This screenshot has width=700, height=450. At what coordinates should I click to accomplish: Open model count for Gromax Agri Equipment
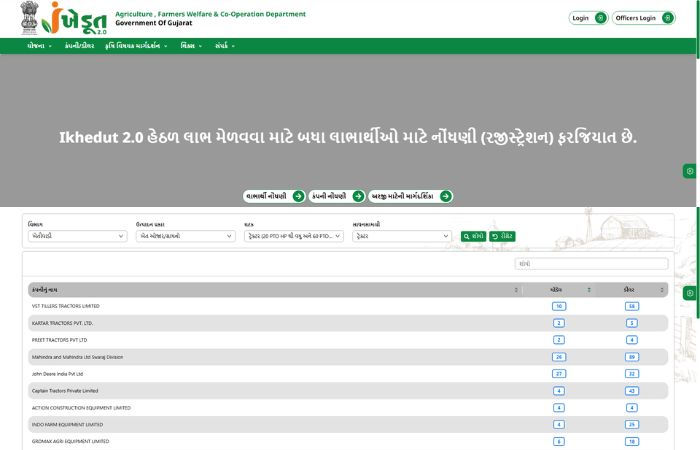559,442
